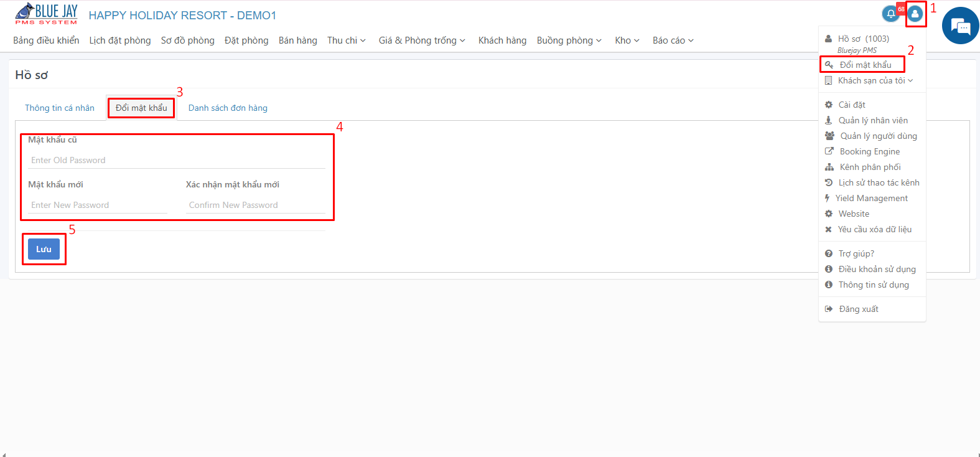Open Điều khoản sử dụng

point(877,269)
